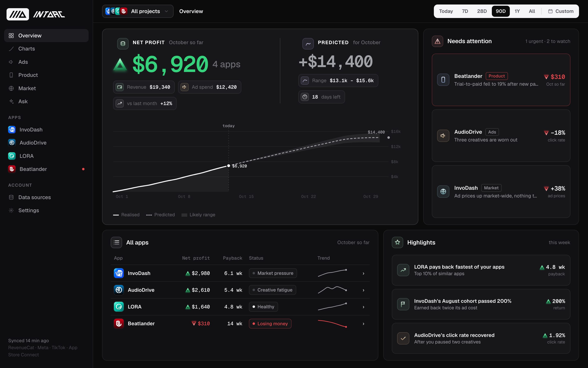Open the All projects dropdown
Screen dimensions: 588x368
(138, 11)
